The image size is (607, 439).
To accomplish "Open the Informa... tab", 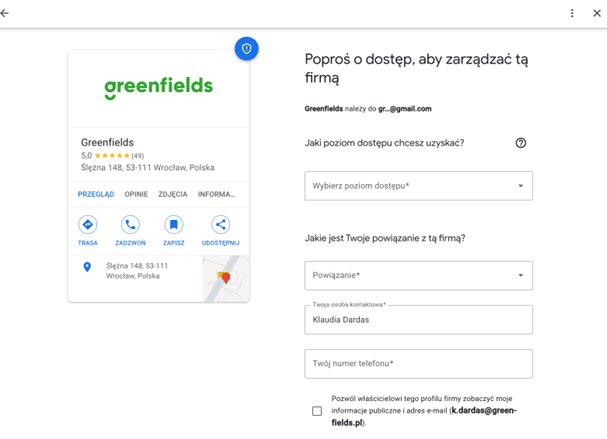I will pos(216,194).
